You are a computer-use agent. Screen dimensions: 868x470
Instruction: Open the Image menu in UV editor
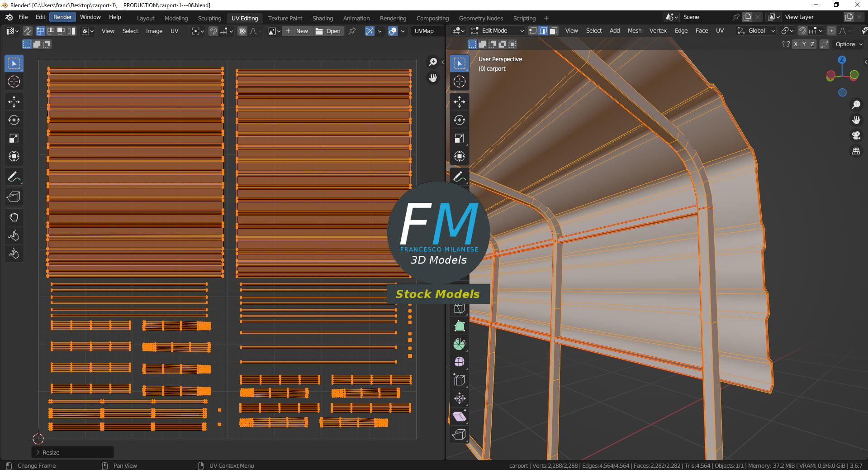[x=154, y=31]
